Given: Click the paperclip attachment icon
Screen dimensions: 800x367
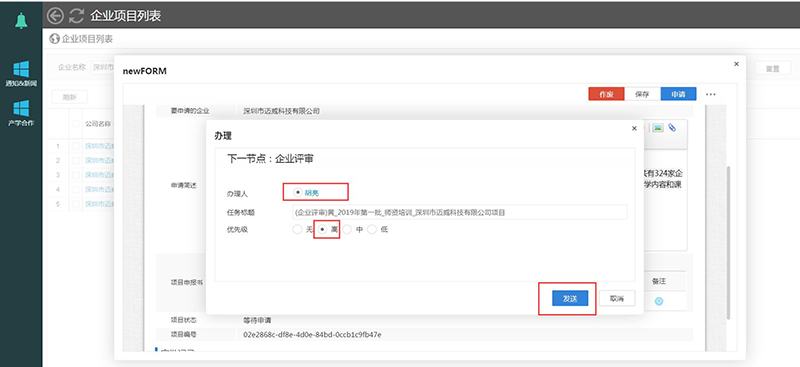Looking at the screenshot, I should 672,128.
